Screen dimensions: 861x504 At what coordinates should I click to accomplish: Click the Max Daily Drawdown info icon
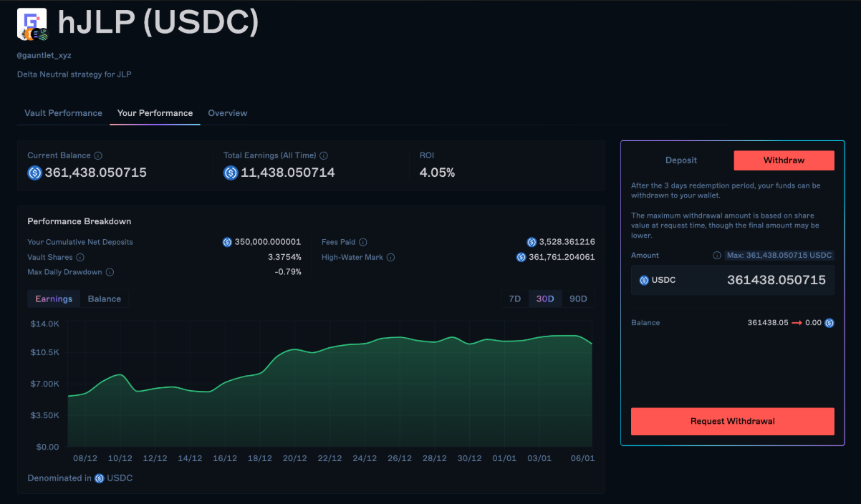(x=110, y=272)
